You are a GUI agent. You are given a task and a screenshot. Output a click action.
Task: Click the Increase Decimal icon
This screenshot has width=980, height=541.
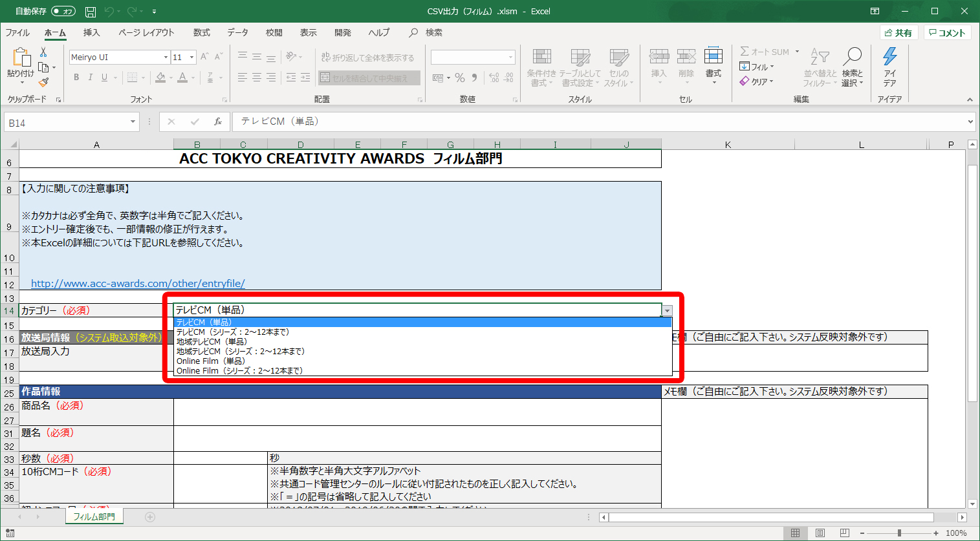coord(494,78)
